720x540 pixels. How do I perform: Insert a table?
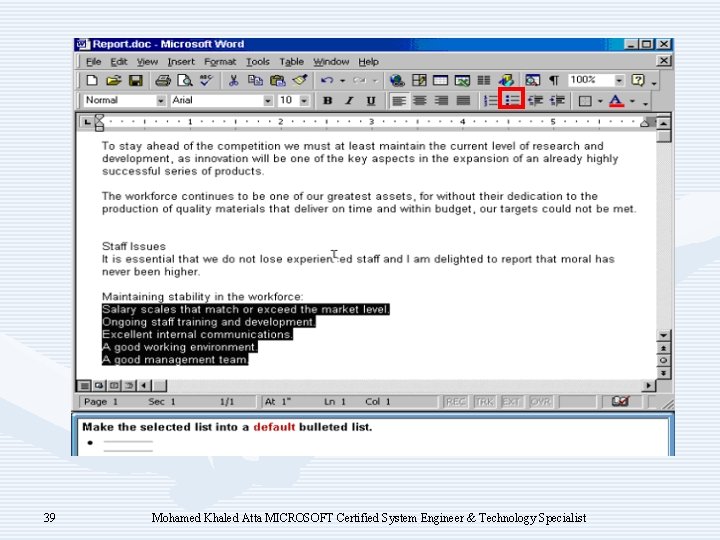coord(440,81)
